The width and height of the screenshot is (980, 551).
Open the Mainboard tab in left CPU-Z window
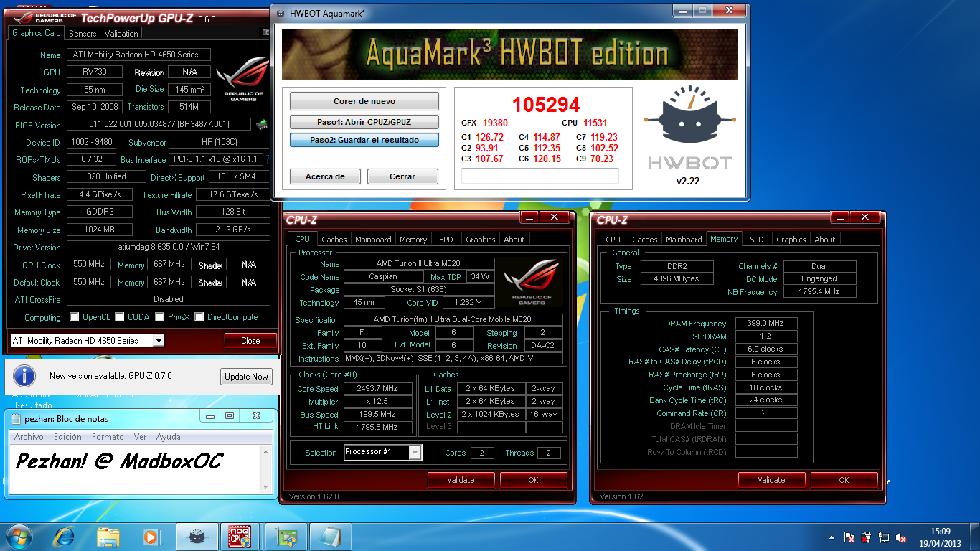pyautogui.click(x=373, y=240)
